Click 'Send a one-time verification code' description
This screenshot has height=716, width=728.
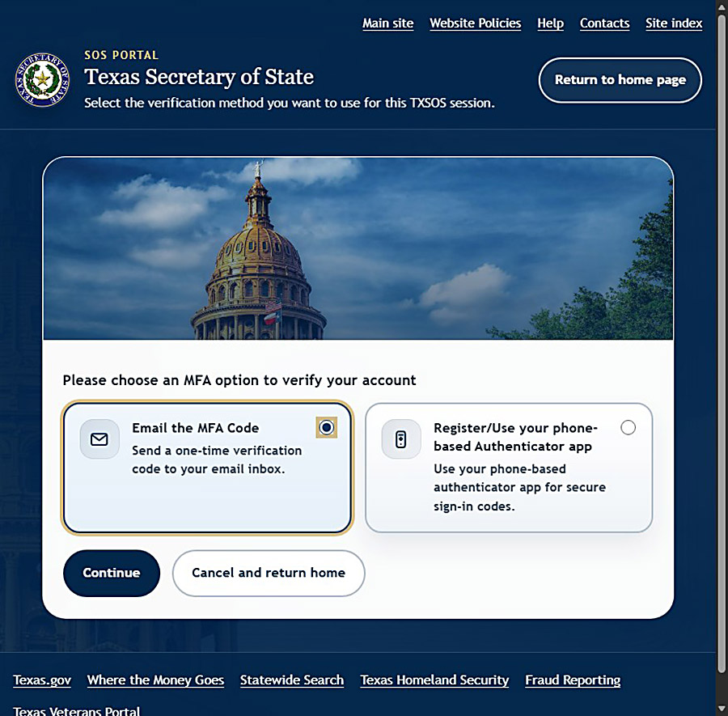pos(217,460)
